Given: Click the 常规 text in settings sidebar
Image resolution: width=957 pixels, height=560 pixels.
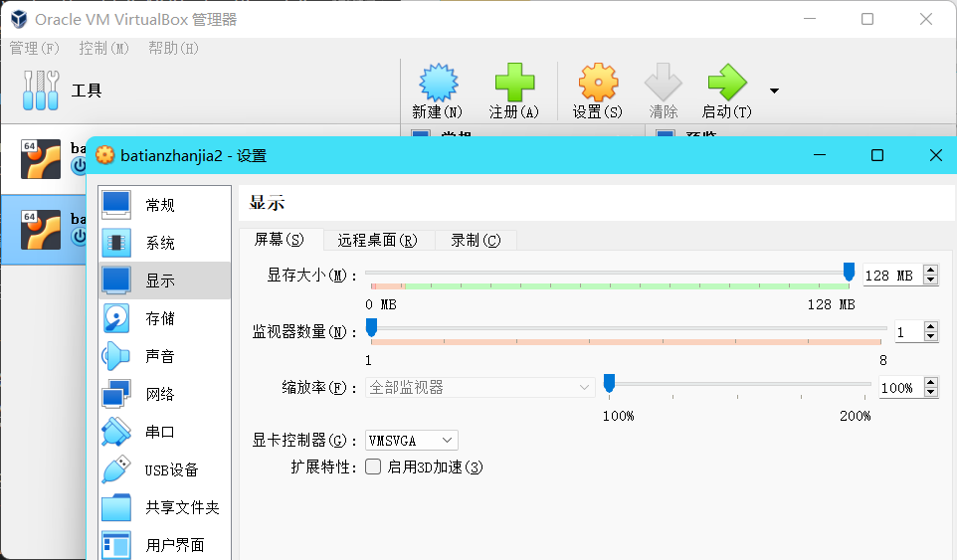Looking at the screenshot, I should tap(160, 206).
